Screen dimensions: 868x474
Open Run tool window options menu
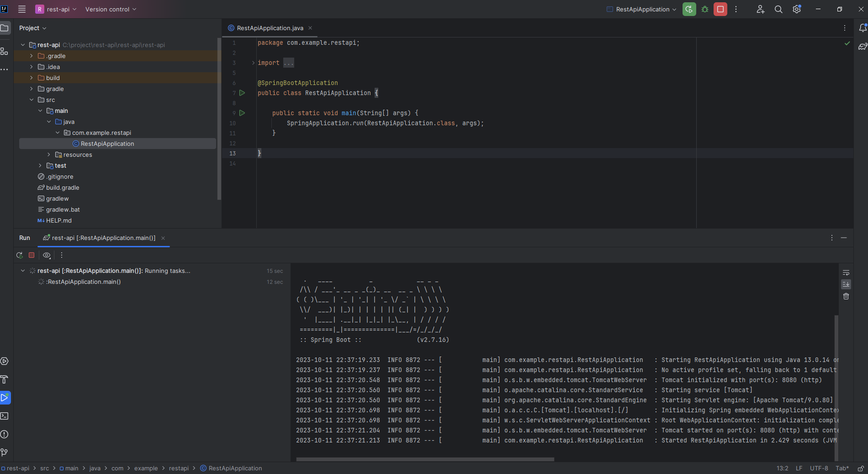click(832, 238)
